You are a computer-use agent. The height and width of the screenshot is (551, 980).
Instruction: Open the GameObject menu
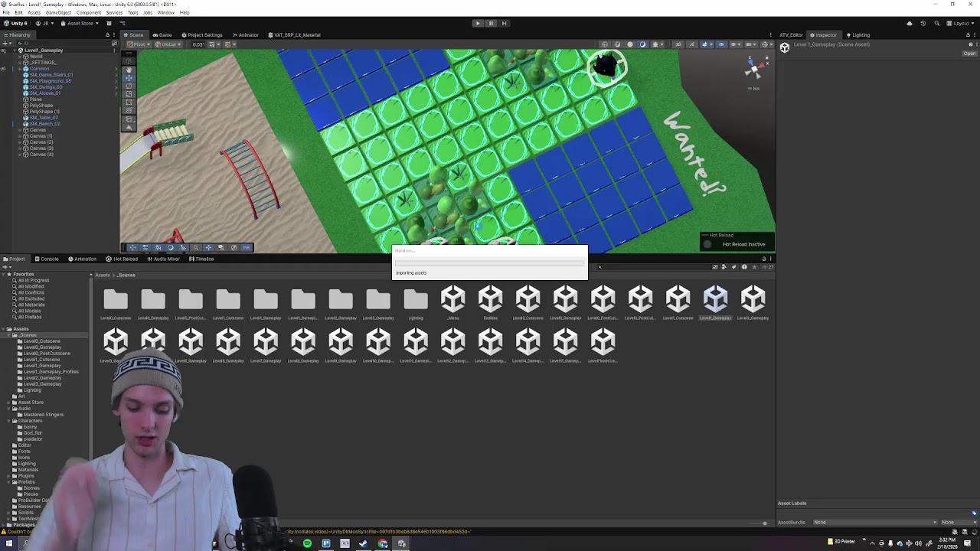(58, 13)
